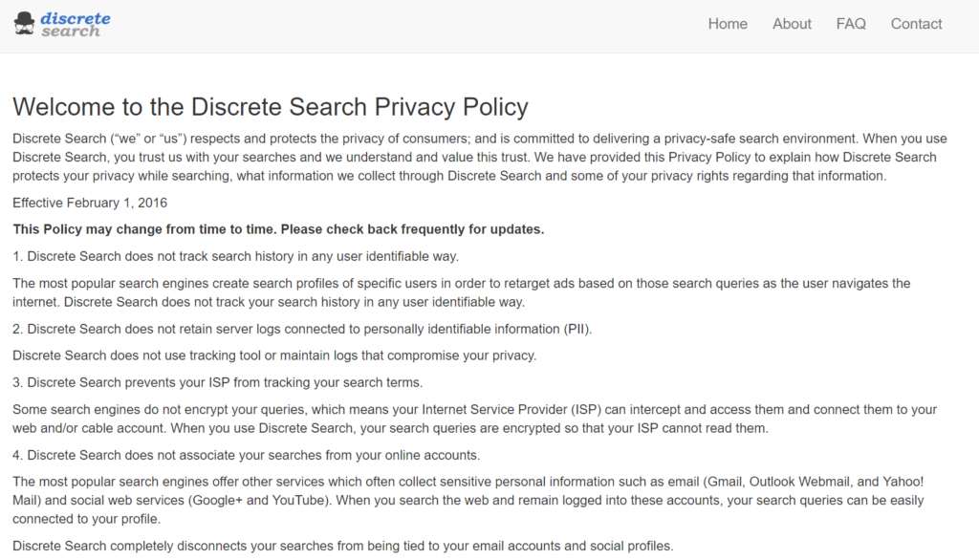Click the Discrete Search hat and mustache logo icon
The image size is (979, 560).
pos(26,24)
